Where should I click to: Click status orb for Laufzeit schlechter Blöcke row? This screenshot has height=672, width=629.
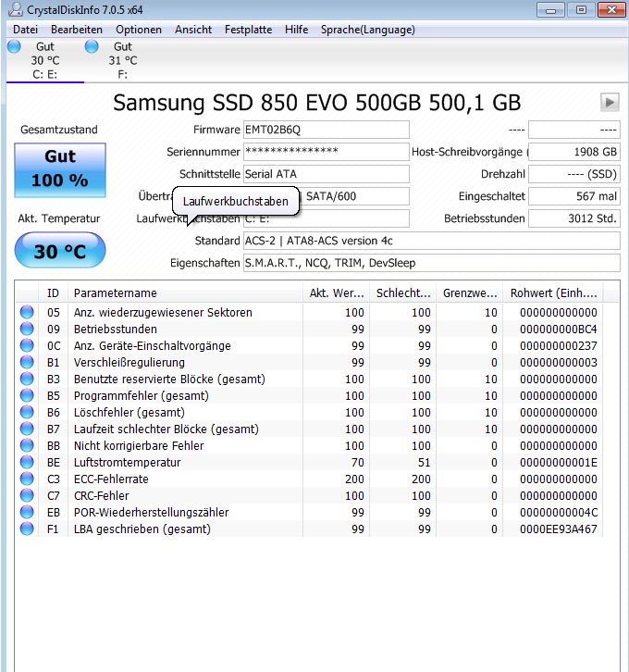click(27, 429)
